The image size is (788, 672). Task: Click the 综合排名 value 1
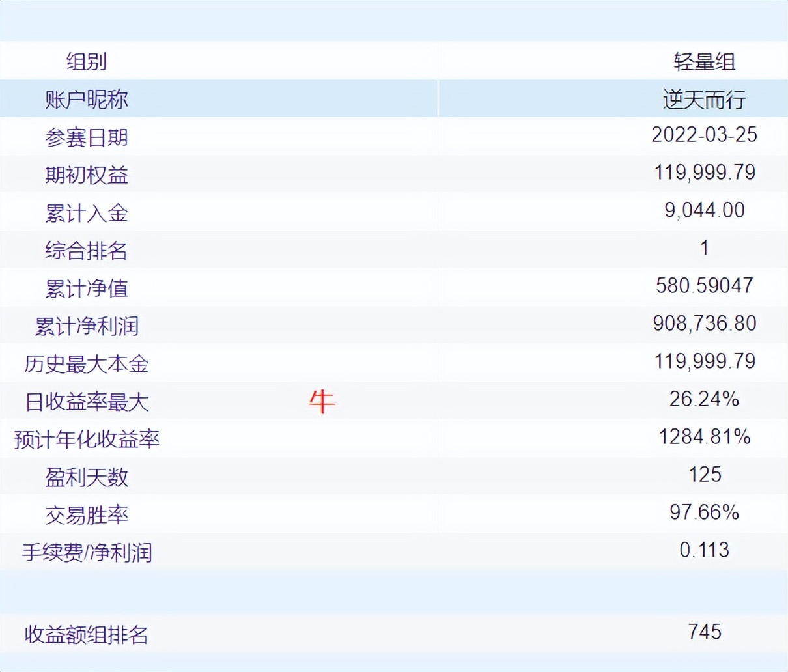[x=705, y=248]
